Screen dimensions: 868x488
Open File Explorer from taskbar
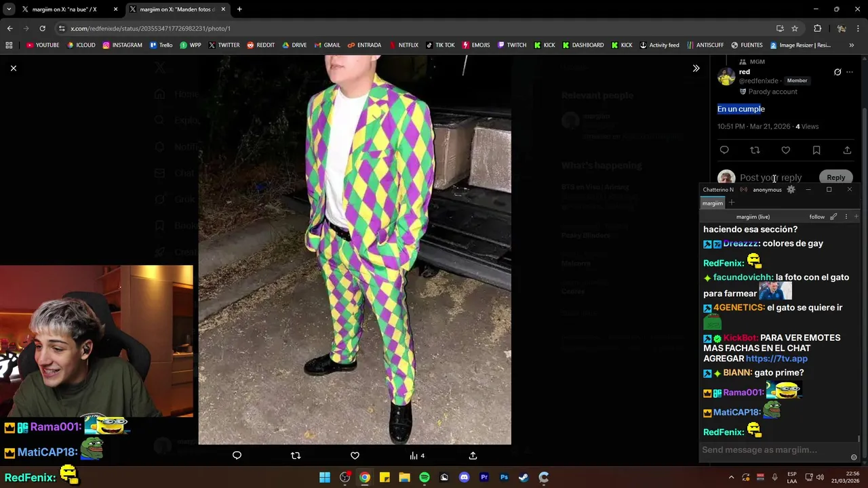coord(404,477)
